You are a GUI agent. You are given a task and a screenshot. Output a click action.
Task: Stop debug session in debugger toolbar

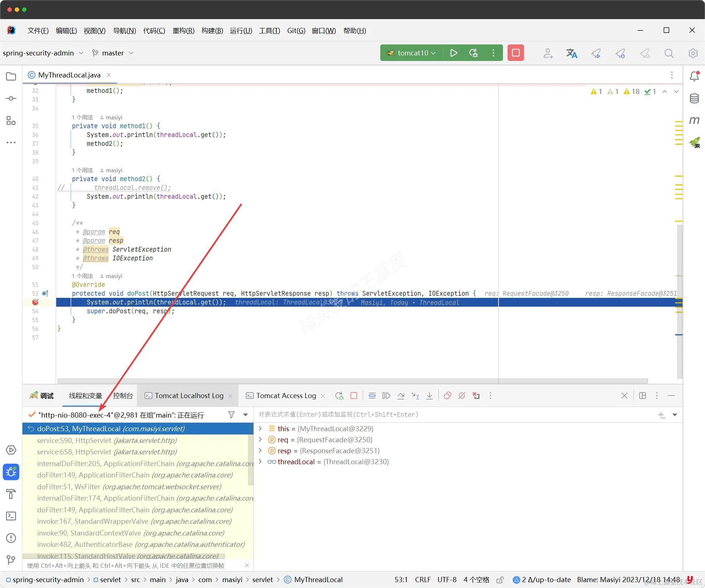(354, 396)
